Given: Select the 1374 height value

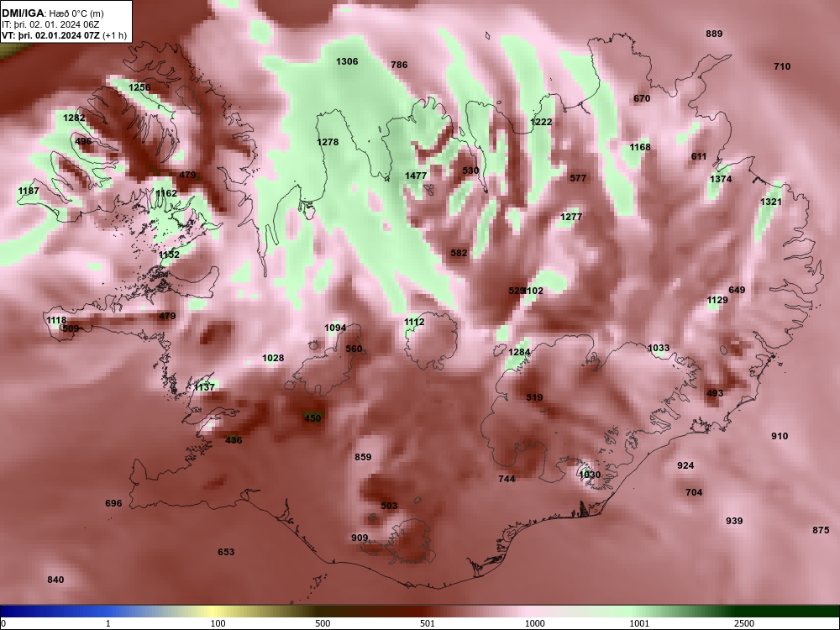Looking at the screenshot, I should click(x=721, y=179).
